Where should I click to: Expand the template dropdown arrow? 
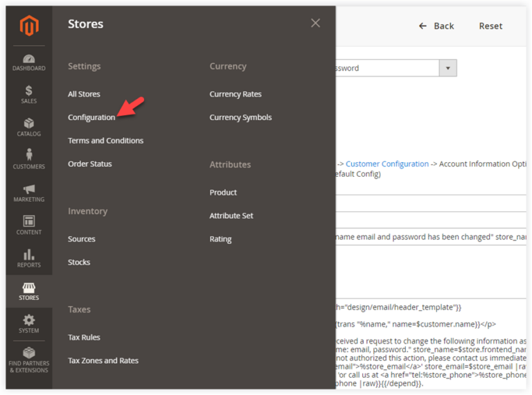point(448,68)
